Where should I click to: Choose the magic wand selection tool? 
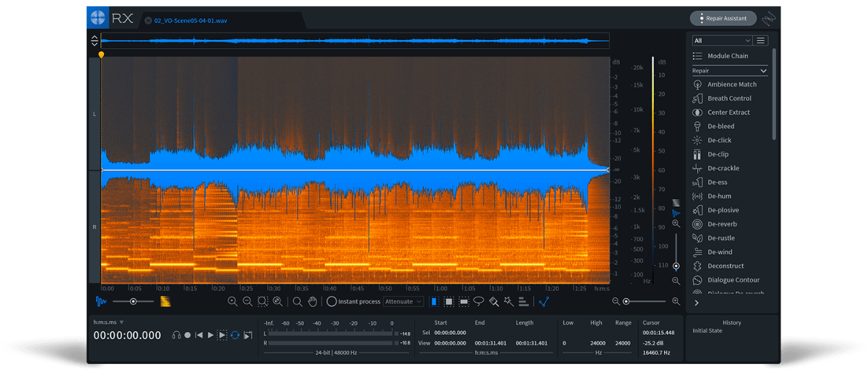pos(509,302)
